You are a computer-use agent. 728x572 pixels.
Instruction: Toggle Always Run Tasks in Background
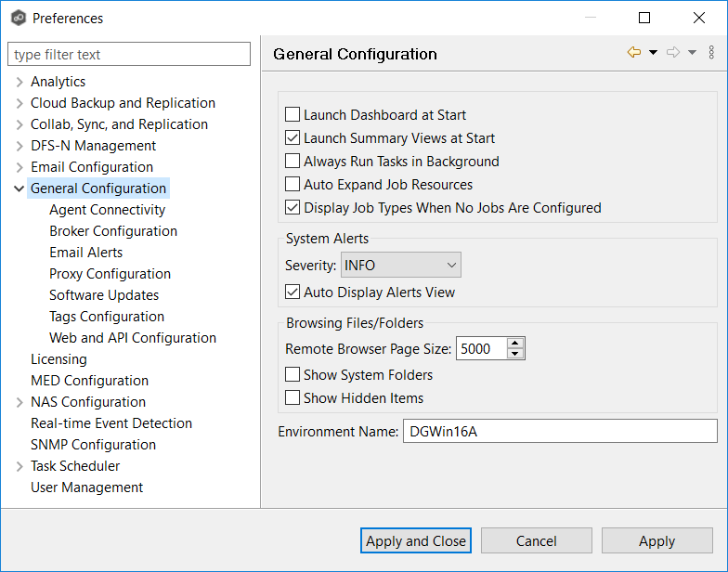tap(292, 162)
